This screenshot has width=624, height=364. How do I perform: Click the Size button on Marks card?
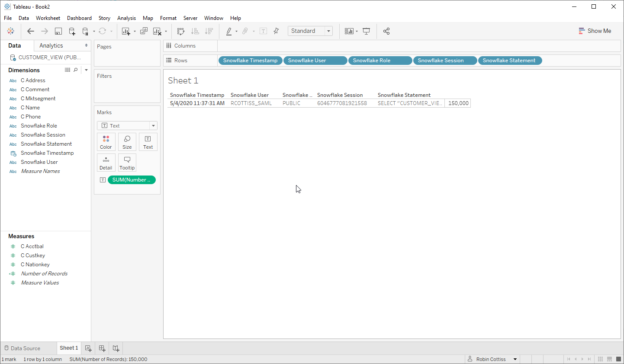[x=127, y=142]
